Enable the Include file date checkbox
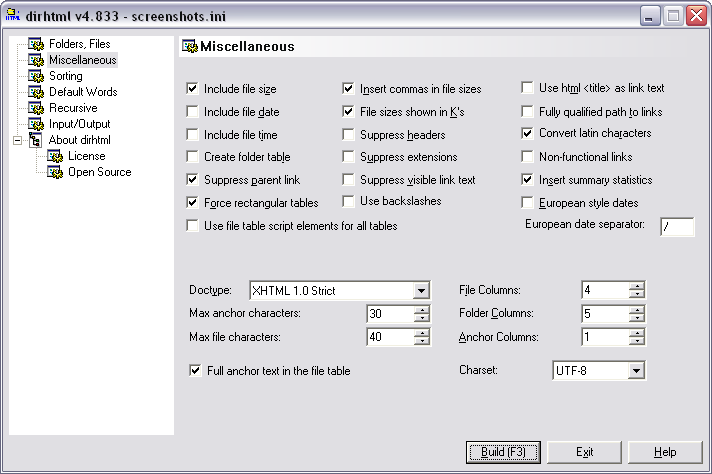The image size is (712, 474). pos(193,112)
